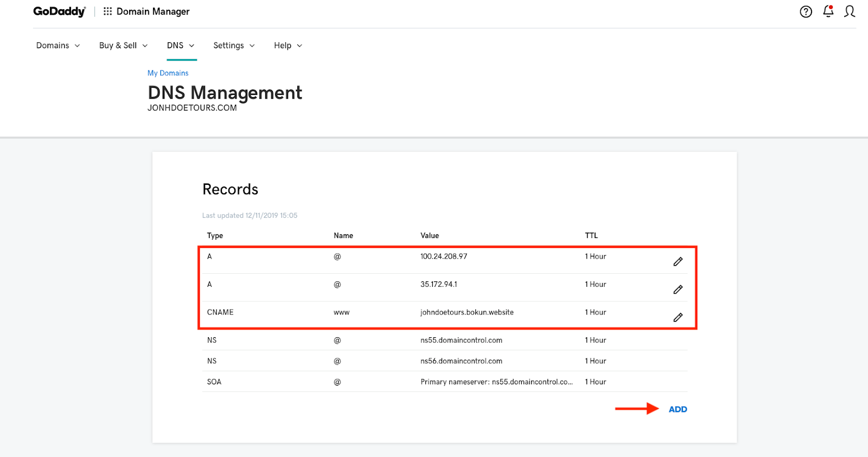Viewport: 868px width, 457px height.
Task: Expand the Domains menu
Action: point(58,46)
